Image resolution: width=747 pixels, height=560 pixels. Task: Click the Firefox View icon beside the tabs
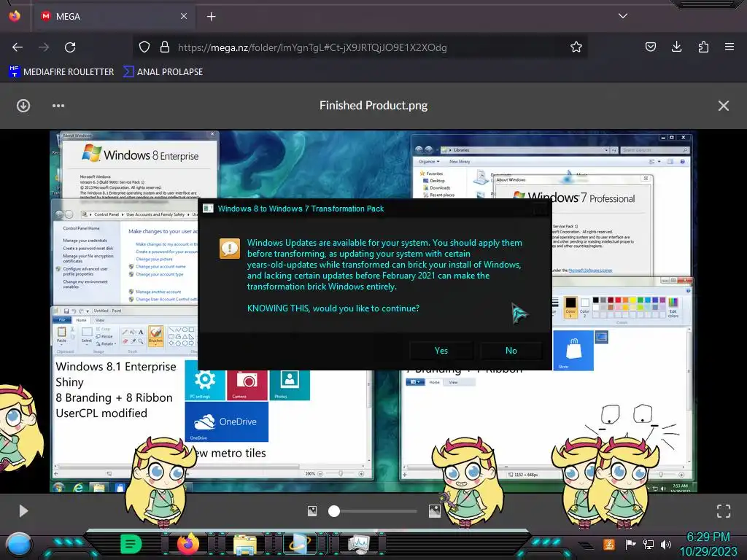coord(15,16)
